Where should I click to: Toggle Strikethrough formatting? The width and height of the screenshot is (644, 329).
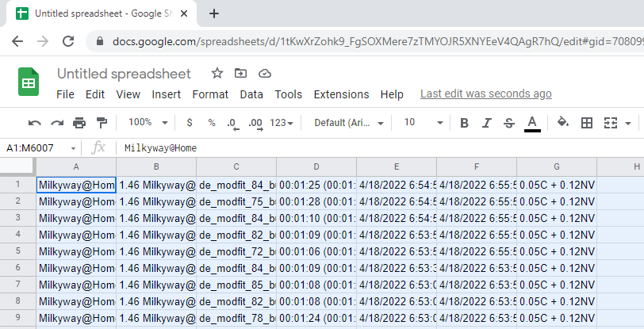(509, 123)
